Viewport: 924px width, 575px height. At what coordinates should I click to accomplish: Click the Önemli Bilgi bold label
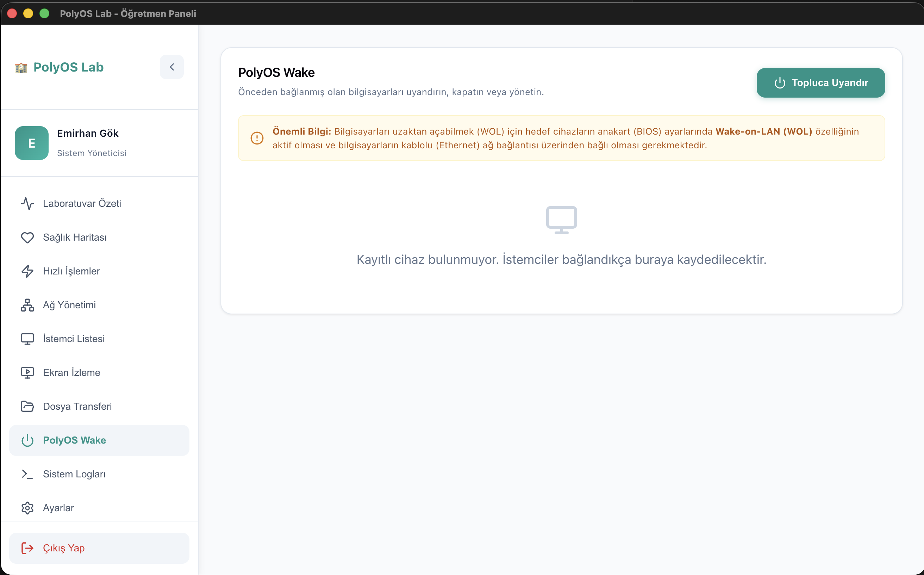[302, 131]
